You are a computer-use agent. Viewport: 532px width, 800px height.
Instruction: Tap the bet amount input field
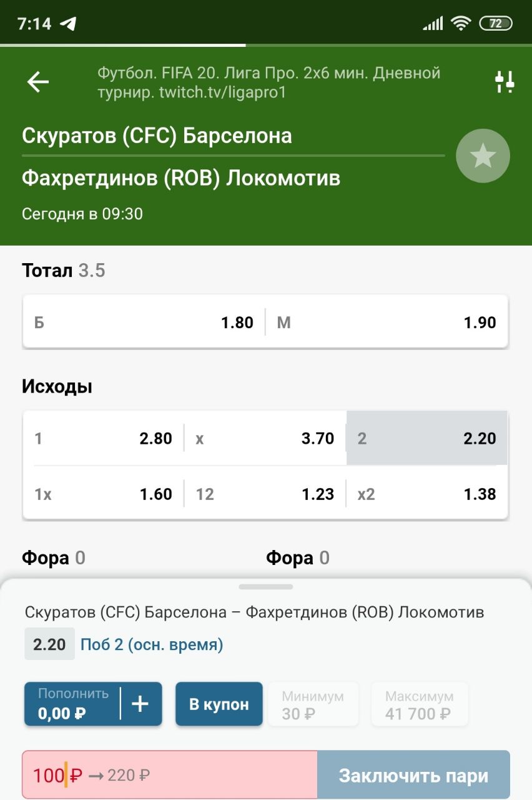pos(170,776)
